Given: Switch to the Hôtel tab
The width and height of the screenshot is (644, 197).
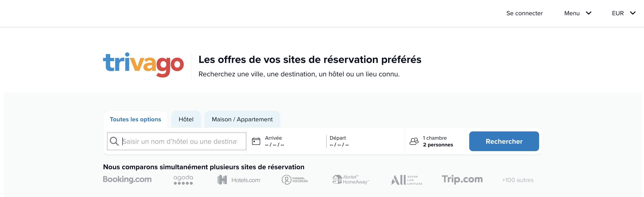Looking at the screenshot, I should [186, 119].
